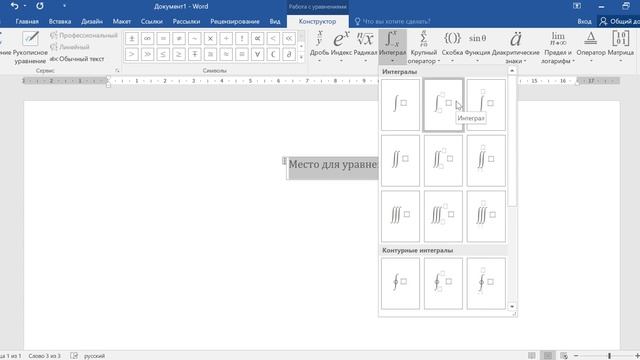Switch to read mode view icon
The image size is (640, 360).
coord(531,356)
